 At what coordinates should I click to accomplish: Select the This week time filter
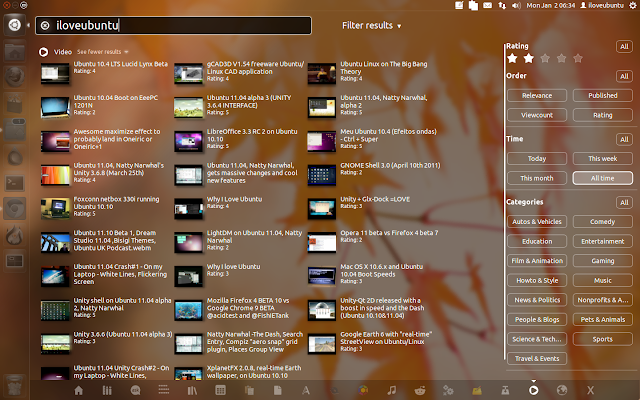click(603, 158)
